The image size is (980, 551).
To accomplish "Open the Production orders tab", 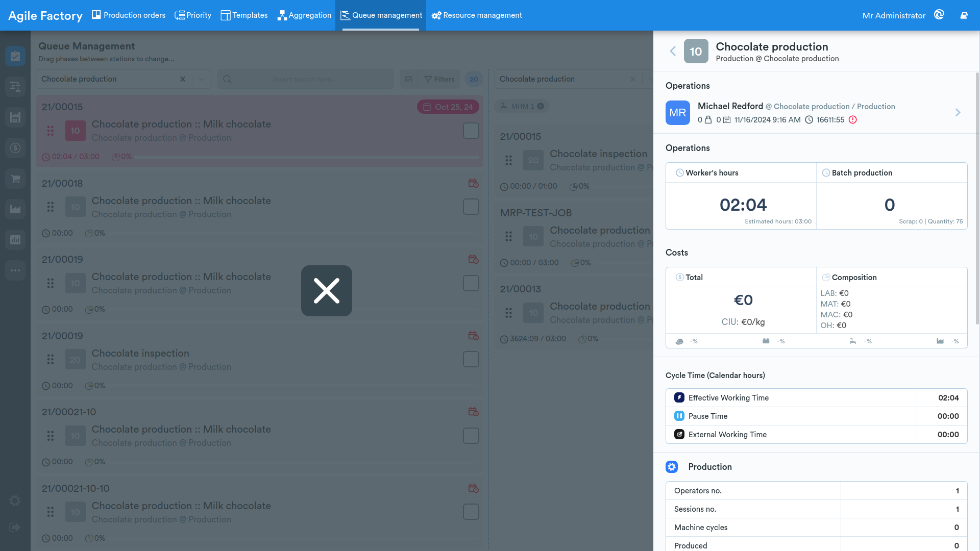I will coord(129,15).
